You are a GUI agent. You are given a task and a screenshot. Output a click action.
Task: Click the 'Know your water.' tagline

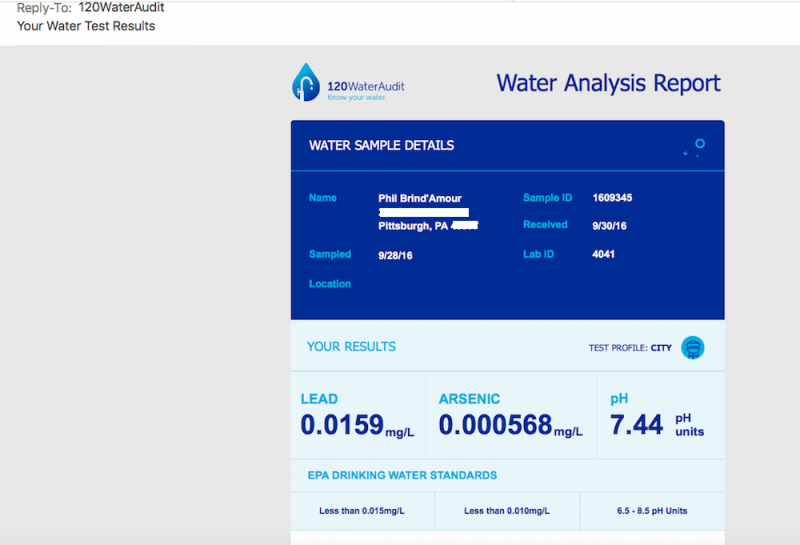pos(357,97)
